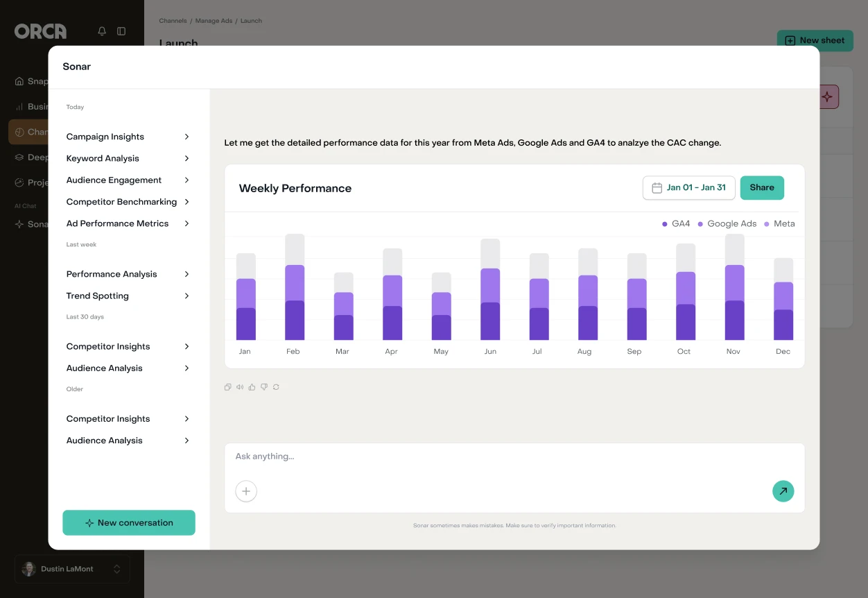Click the Projects icon in sidebar

tap(19, 182)
